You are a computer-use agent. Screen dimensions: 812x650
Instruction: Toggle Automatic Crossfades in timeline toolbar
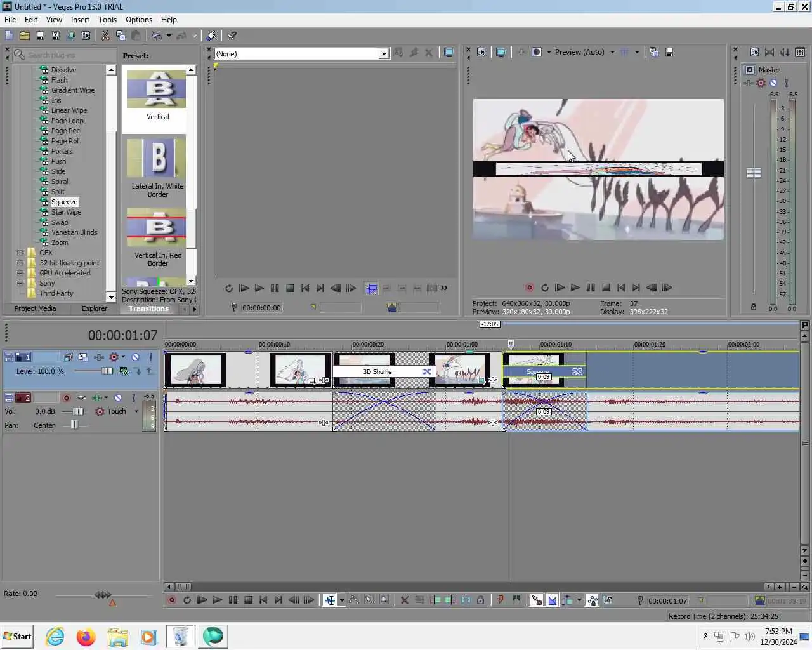tap(552, 600)
